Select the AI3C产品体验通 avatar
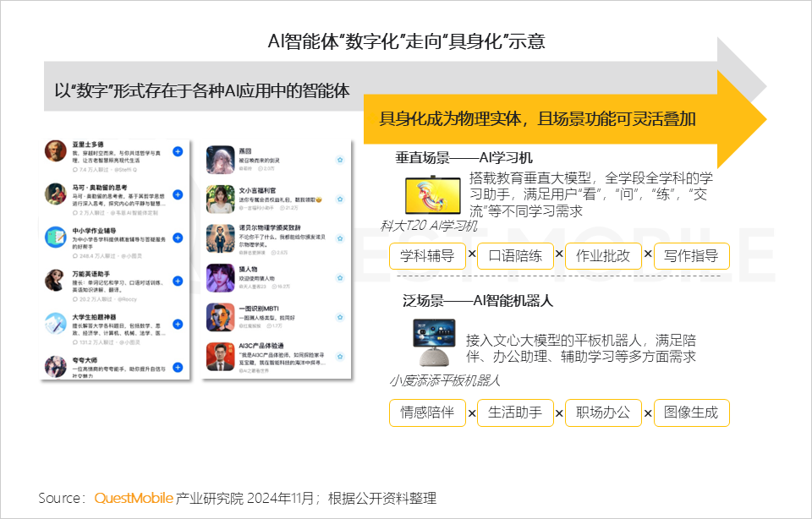The height and width of the screenshot is (519, 812). click(x=221, y=357)
